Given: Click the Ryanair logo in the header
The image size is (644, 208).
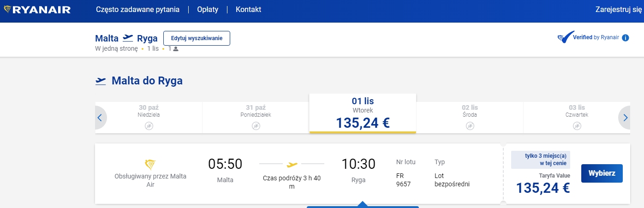Looking at the screenshot, I should 37,10.
